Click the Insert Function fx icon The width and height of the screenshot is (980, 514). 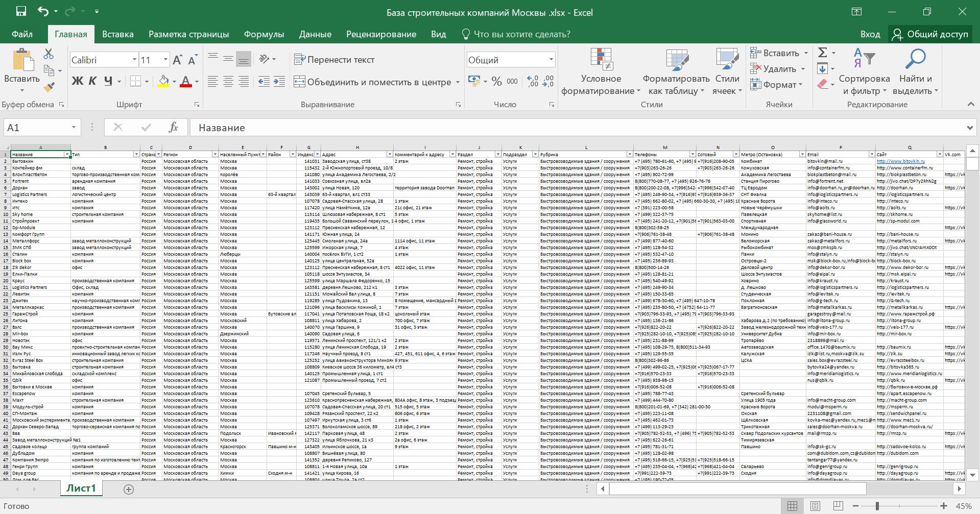tap(173, 128)
